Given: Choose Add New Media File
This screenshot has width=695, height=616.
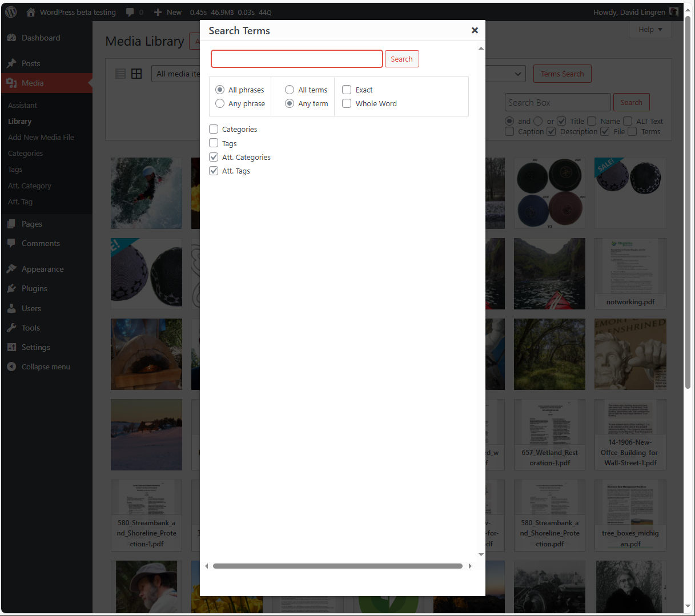Looking at the screenshot, I should tap(41, 137).
